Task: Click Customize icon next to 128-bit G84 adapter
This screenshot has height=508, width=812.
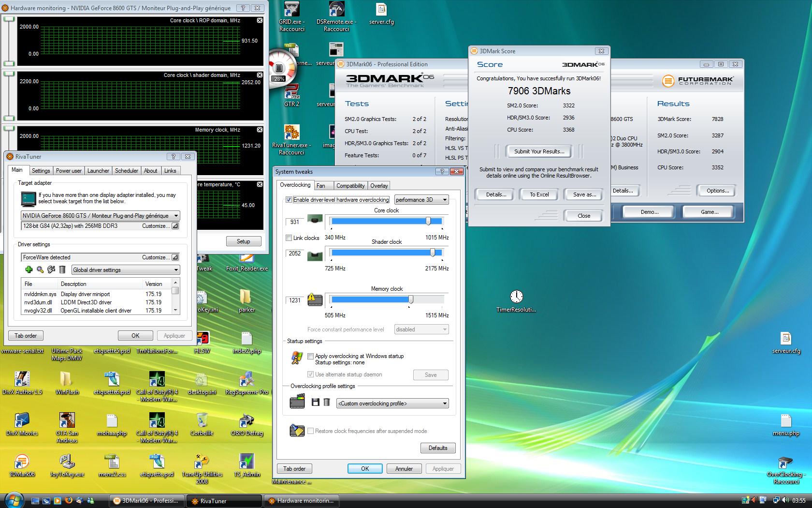Action: 175,226
